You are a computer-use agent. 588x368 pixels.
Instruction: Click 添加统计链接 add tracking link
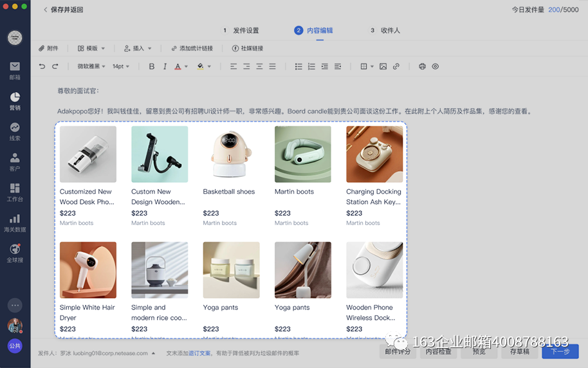192,48
